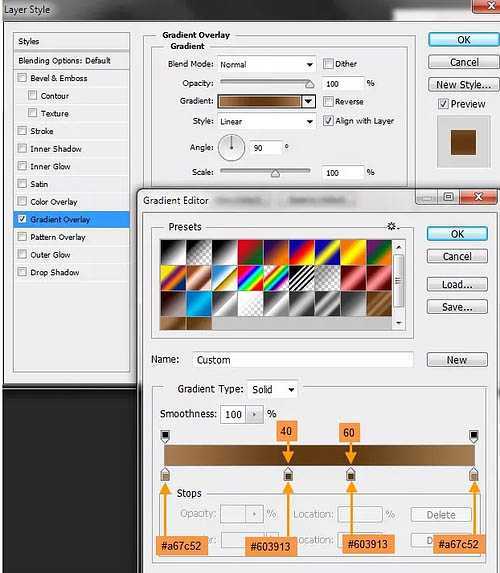Open the Style dropdown set to Linear

[x=267, y=121]
